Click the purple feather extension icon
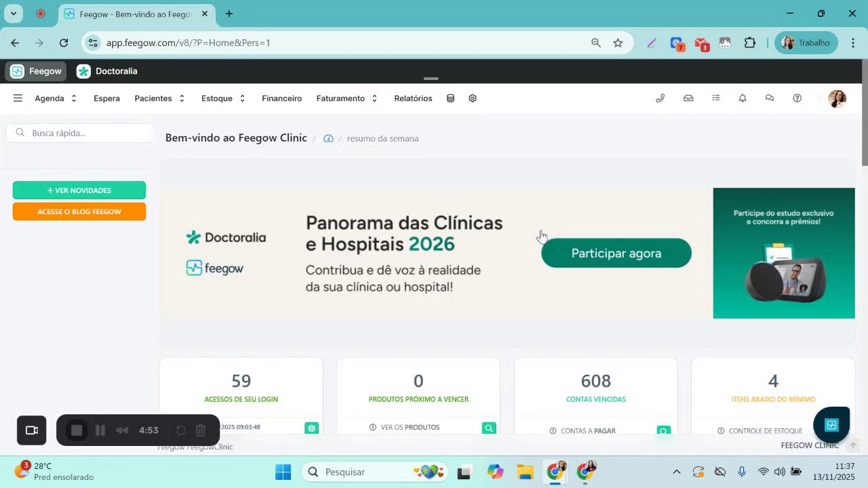 coord(652,43)
